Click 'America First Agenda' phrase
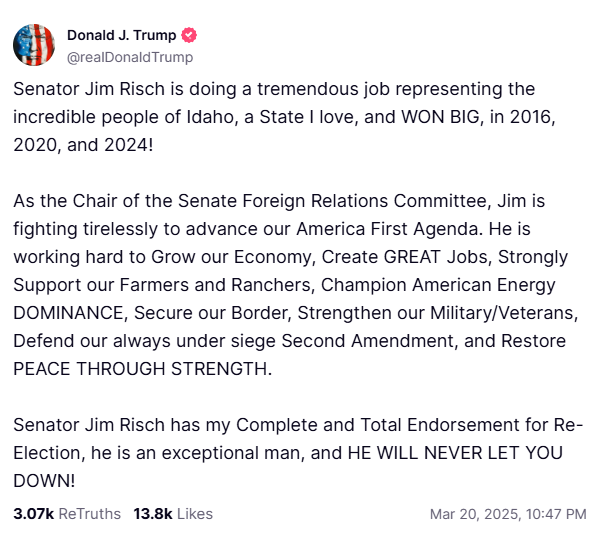The image size is (602, 534). [389, 229]
